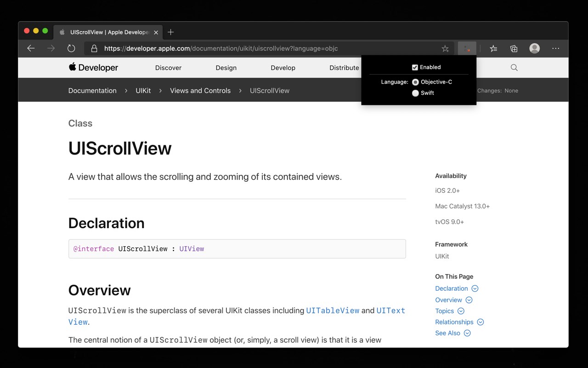The width and height of the screenshot is (588, 368).
Task: Select Objective-C language radio button
Action: point(415,82)
